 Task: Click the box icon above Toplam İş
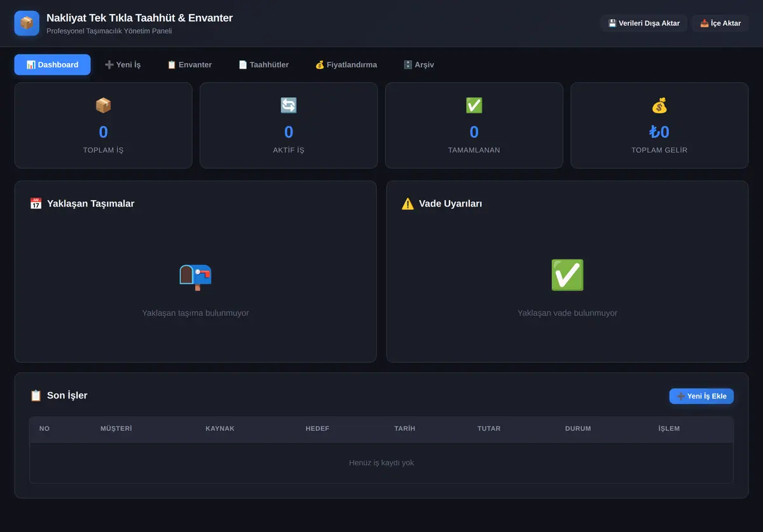tap(104, 106)
